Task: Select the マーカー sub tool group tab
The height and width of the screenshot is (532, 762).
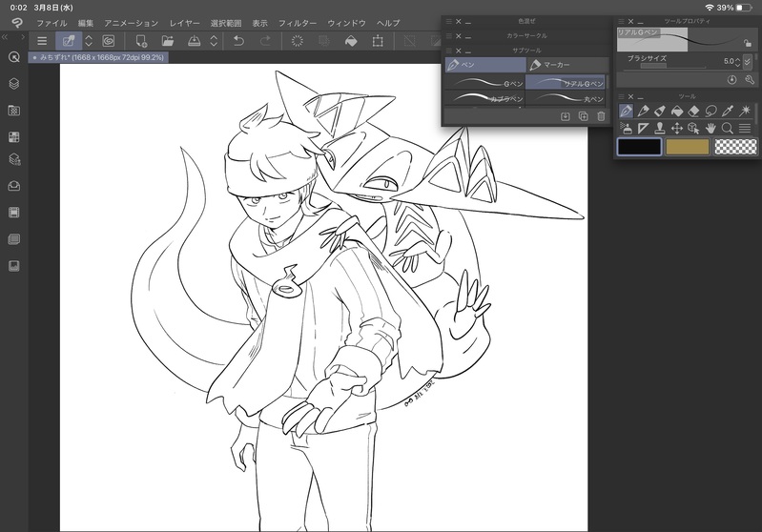Action: tap(567, 65)
